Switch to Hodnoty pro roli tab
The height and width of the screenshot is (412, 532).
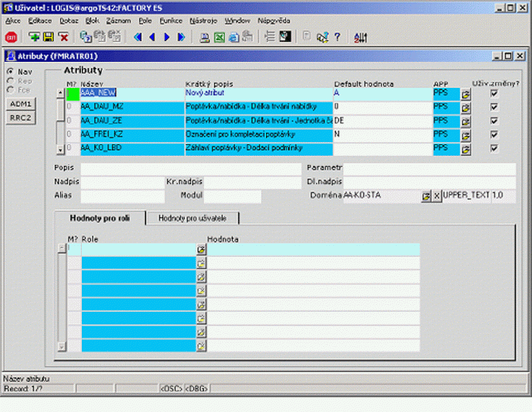pyautogui.click(x=100, y=218)
